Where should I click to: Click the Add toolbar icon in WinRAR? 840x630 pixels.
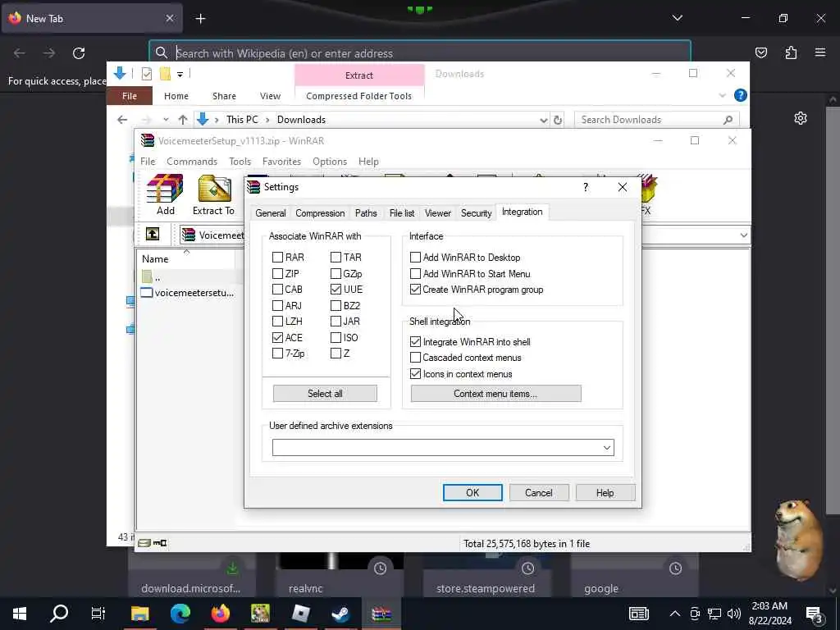(x=165, y=194)
